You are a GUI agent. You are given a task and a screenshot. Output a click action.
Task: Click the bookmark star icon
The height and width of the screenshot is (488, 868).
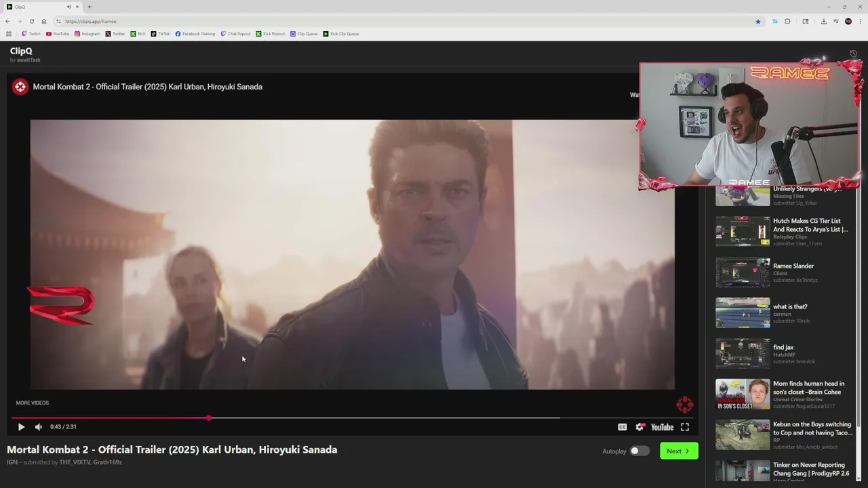click(x=758, y=22)
